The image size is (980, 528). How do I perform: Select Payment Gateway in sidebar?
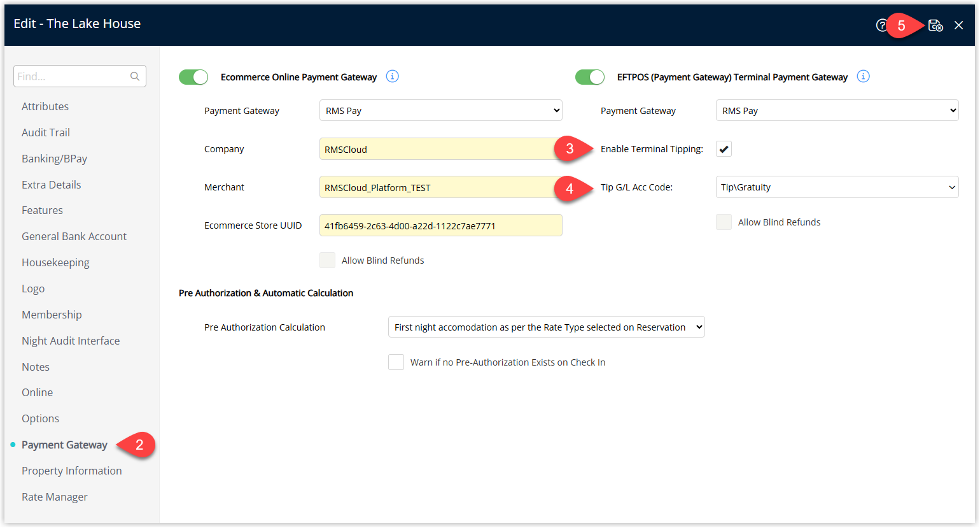point(64,445)
